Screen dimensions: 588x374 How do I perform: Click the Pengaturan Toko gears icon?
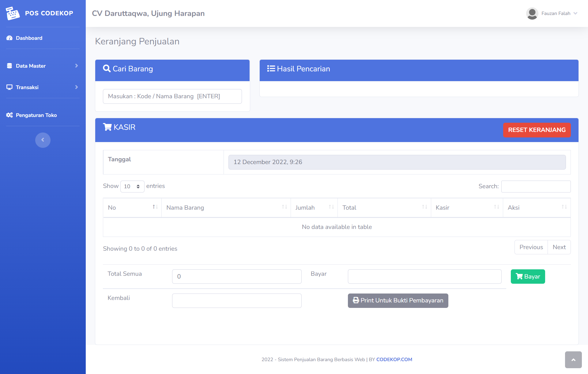(9, 115)
